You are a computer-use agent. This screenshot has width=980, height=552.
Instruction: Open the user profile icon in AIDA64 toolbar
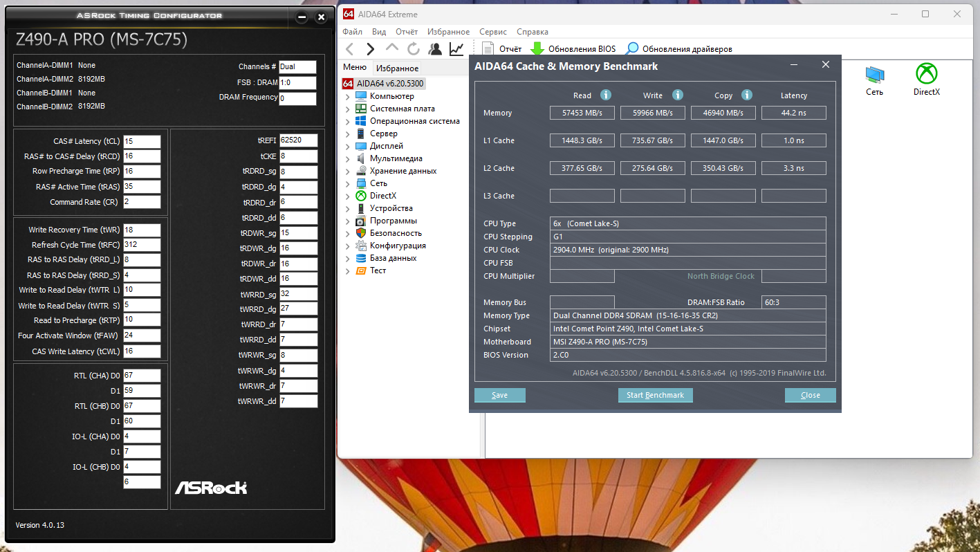point(435,49)
